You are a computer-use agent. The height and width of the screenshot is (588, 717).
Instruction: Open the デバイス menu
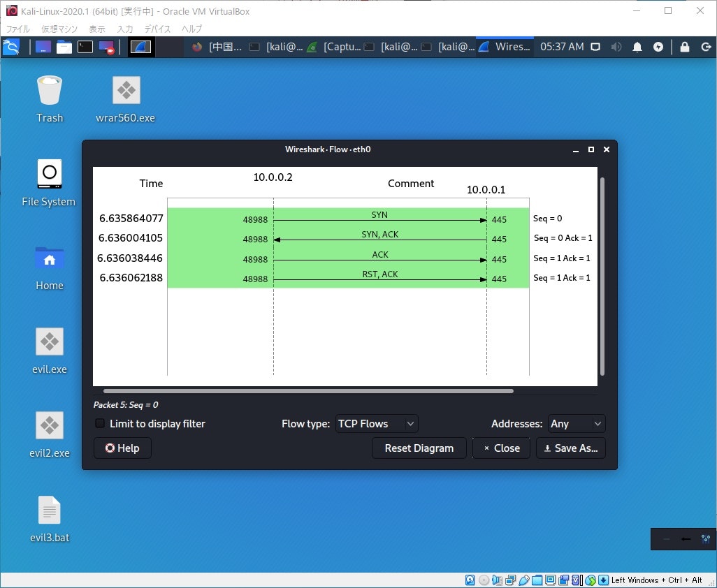(157, 29)
